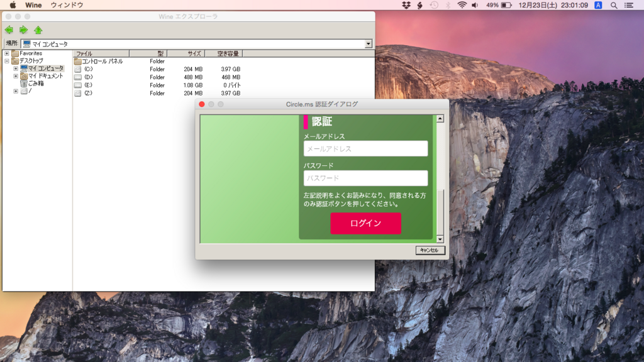The height and width of the screenshot is (362, 644).
Task: Click the 1.08 GB size cell
Action: tap(192, 85)
